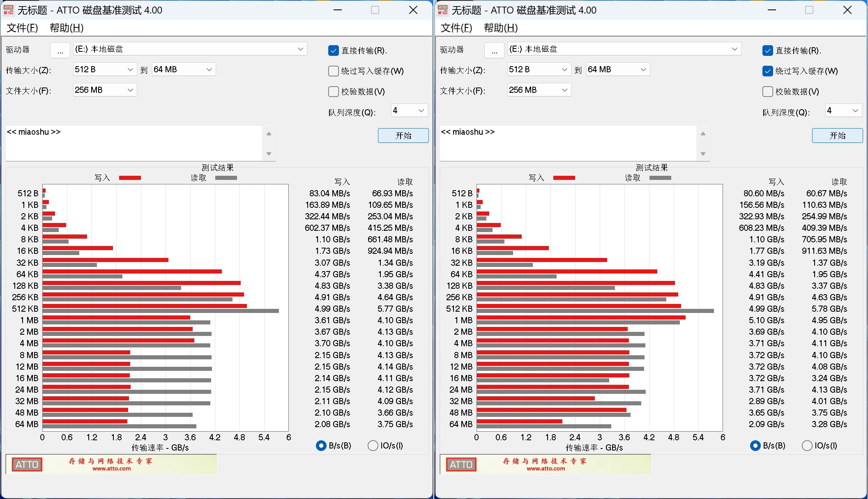Click description scrollbar up arrow in right window
This screenshot has height=499, width=868.
pyautogui.click(x=703, y=133)
